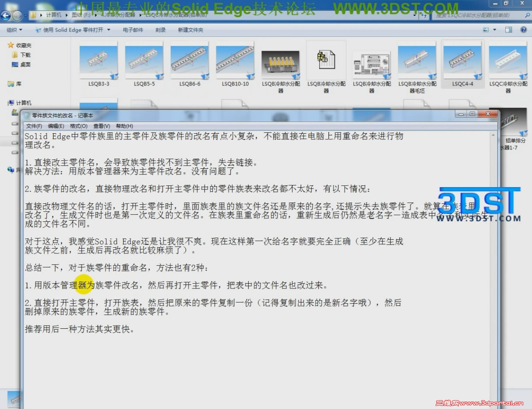Screen dimensions: 532x409
Task: Click 使用 Solid Edge 零件打开 button
Action: (x=69, y=30)
